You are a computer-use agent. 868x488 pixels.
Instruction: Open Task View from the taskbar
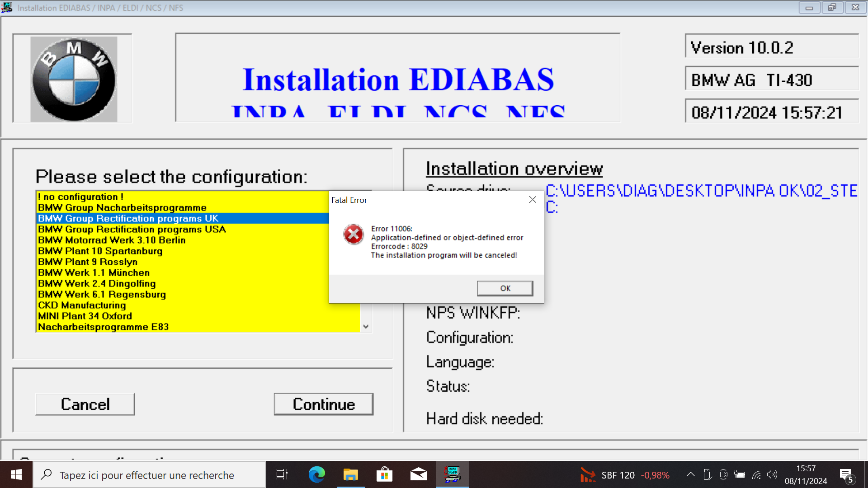(282, 474)
